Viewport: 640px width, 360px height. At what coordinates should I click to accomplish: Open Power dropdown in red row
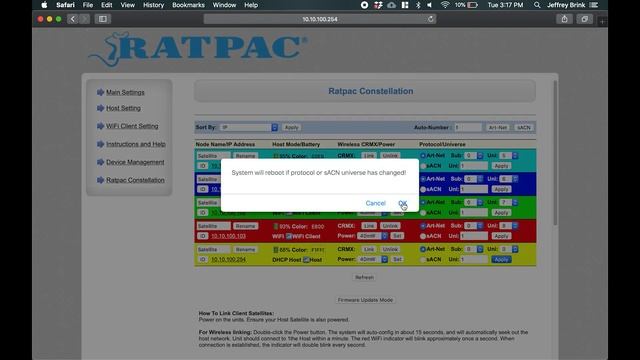click(x=372, y=236)
